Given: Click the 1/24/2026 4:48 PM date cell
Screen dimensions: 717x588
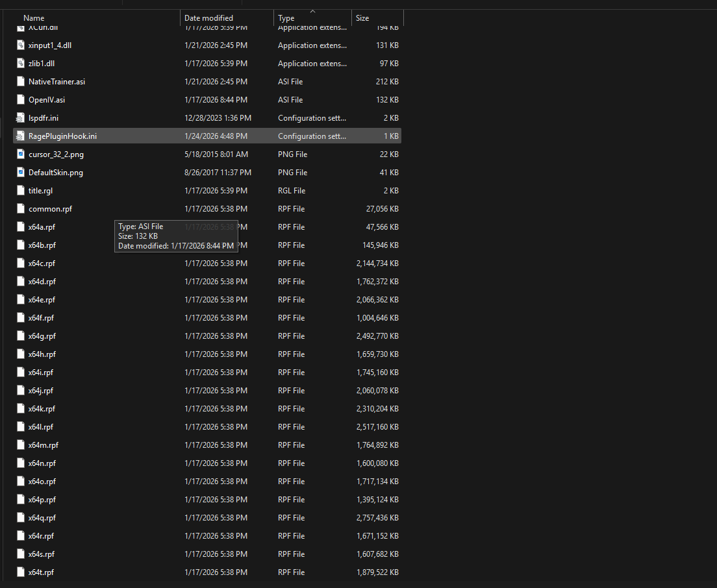Looking at the screenshot, I should [216, 136].
